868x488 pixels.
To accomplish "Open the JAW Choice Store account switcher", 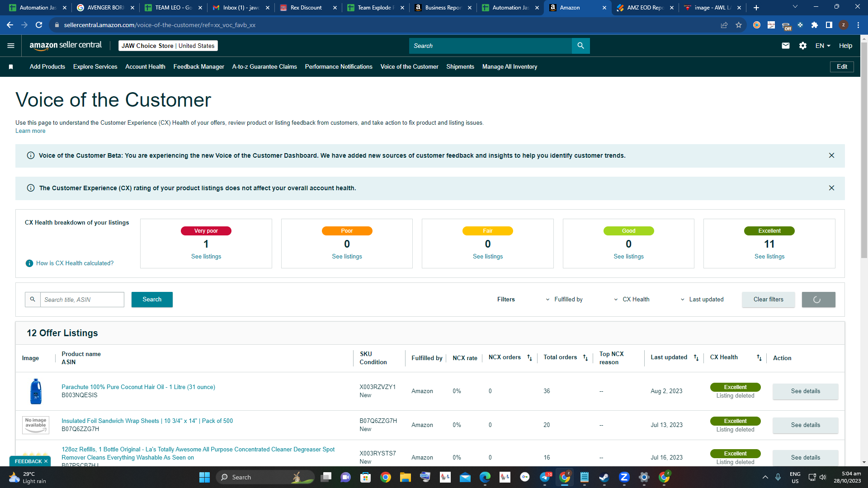I will coord(168,46).
